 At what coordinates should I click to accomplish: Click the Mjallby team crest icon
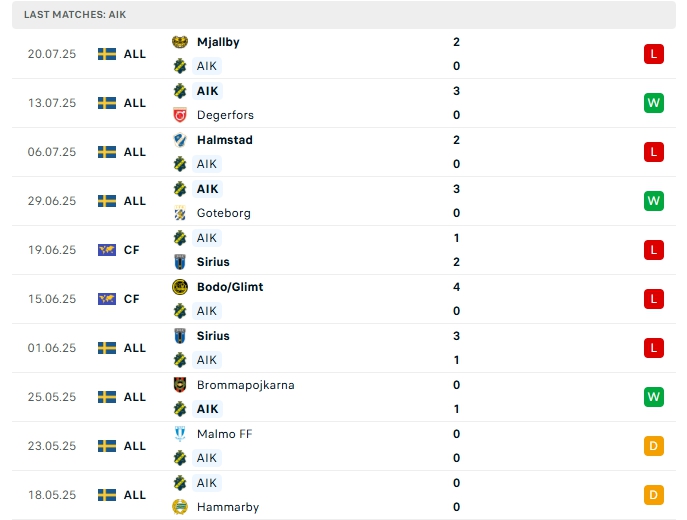pyautogui.click(x=180, y=42)
